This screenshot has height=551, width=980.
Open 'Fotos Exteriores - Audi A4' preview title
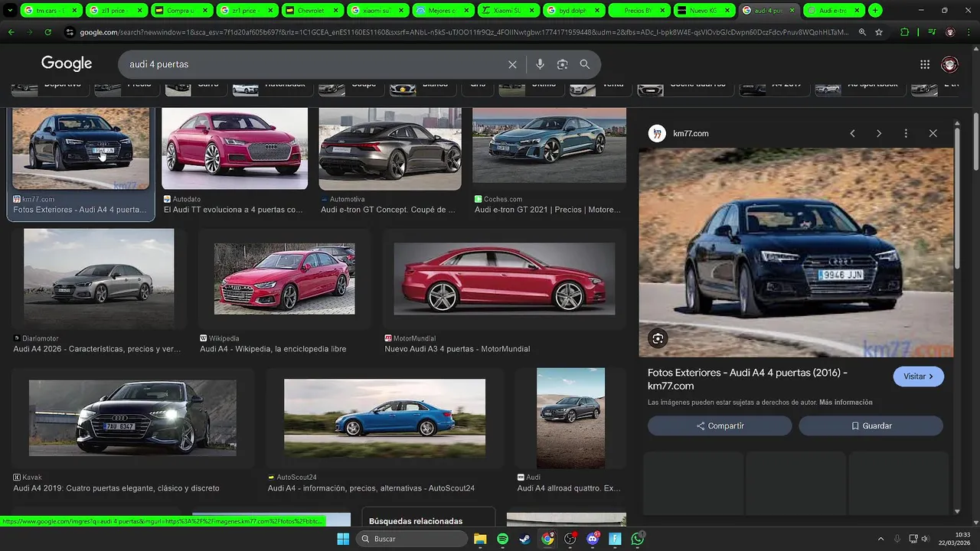pyautogui.click(x=747, y=379)
